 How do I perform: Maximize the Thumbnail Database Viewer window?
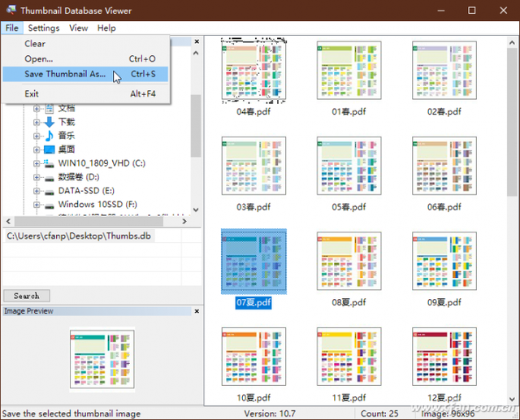click(x=472, y=11)
